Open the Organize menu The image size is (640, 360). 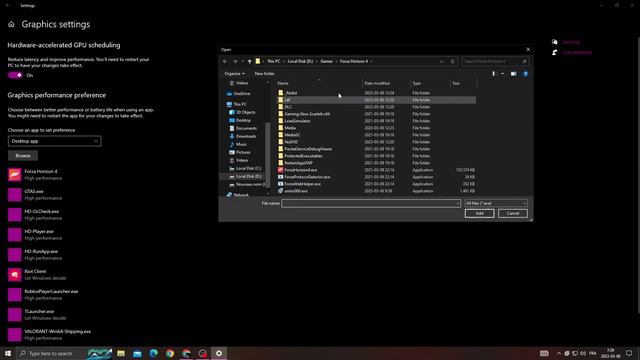(234, 74)
